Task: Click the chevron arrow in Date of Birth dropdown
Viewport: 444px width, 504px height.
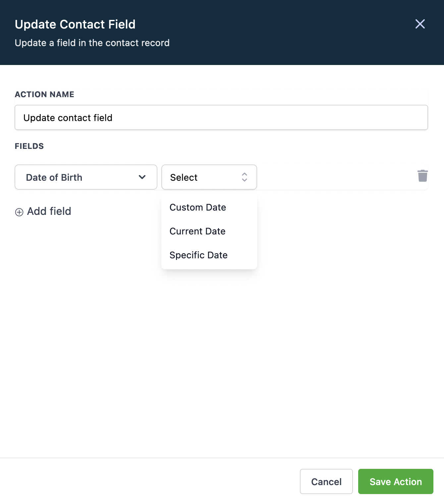Action: pos(142,177)
